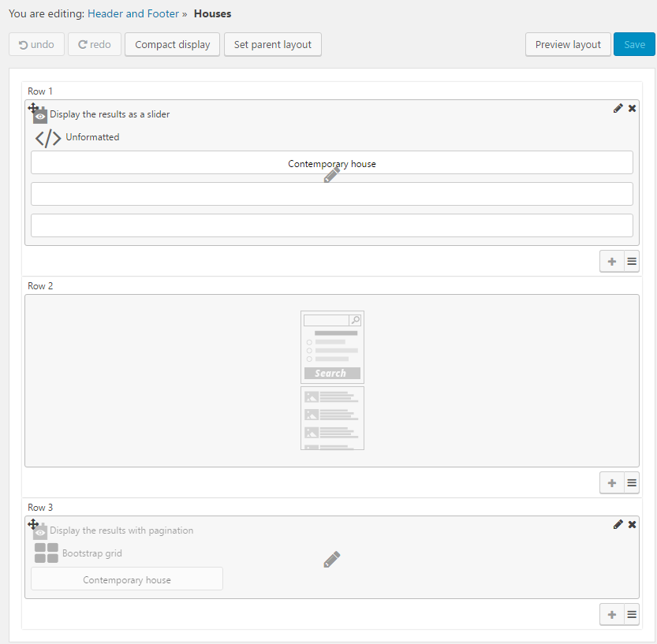
Task: Click the pencil edit icon in Row 1 header
Action: pyautogui.click(x=618, y=109)
